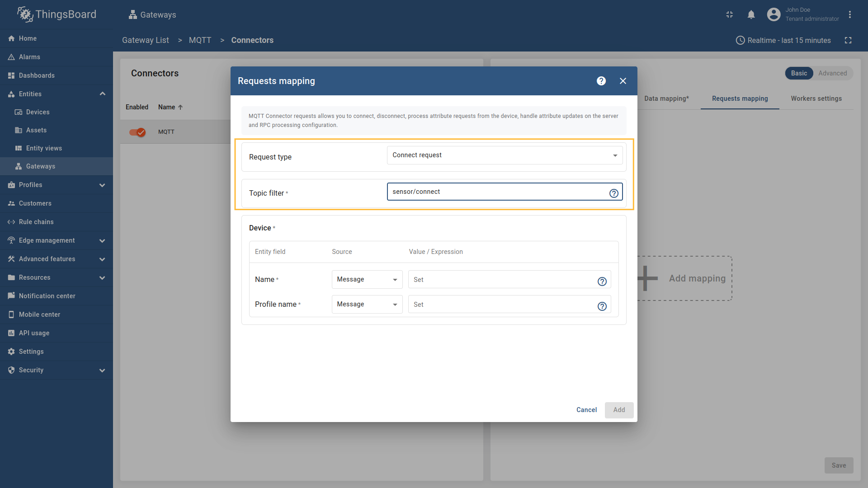Disable the MQTT connector switch
This screenshot has height=488, width=868.
[x=137, y=132]
